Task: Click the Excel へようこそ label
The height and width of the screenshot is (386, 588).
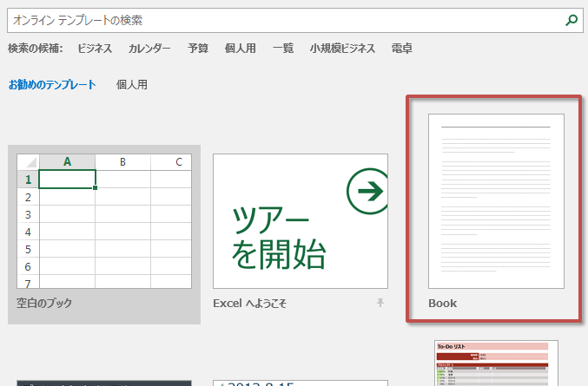Action: pyautogui.click(x=250, y=303)
